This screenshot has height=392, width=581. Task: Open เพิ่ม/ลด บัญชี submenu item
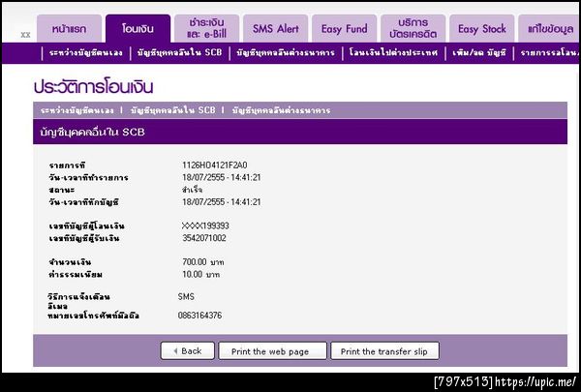click(x=478, y=53)
